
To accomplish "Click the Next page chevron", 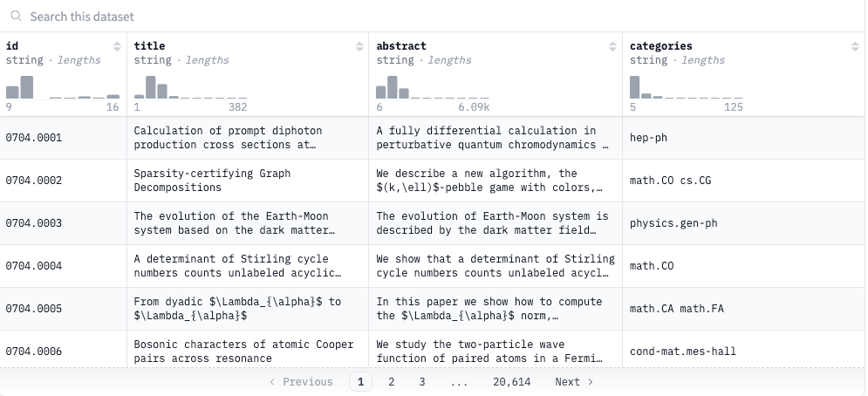I will click(590, 381).
